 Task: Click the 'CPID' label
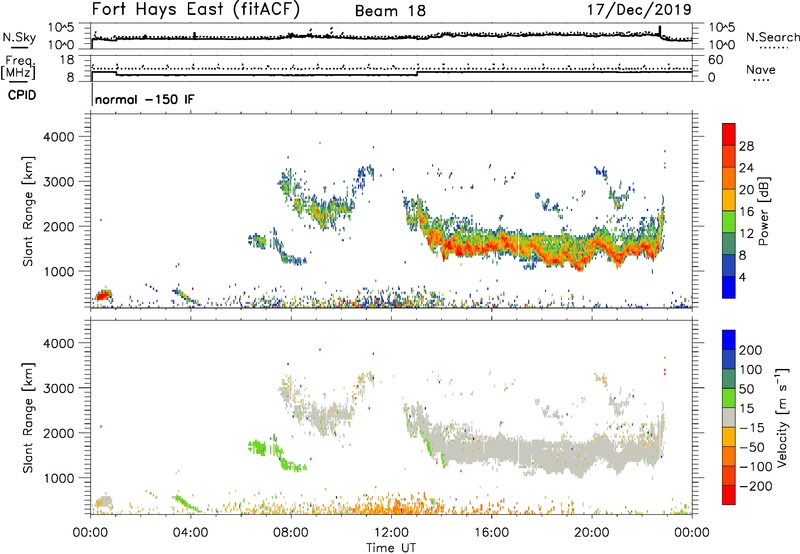coord(22,95)
